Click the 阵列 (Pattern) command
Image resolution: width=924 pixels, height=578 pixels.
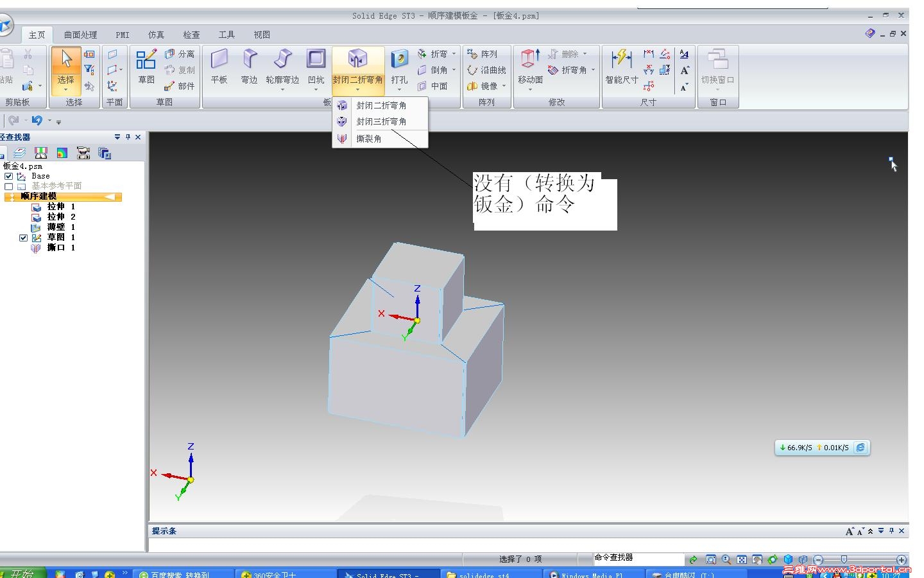[483, 54]
